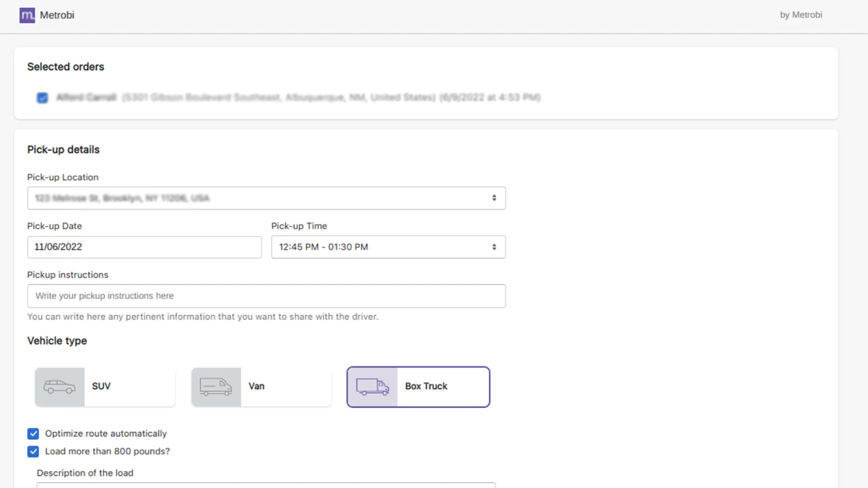
Task: Uncheck the Load more than 800 pounds box
Action: point(33,452)
